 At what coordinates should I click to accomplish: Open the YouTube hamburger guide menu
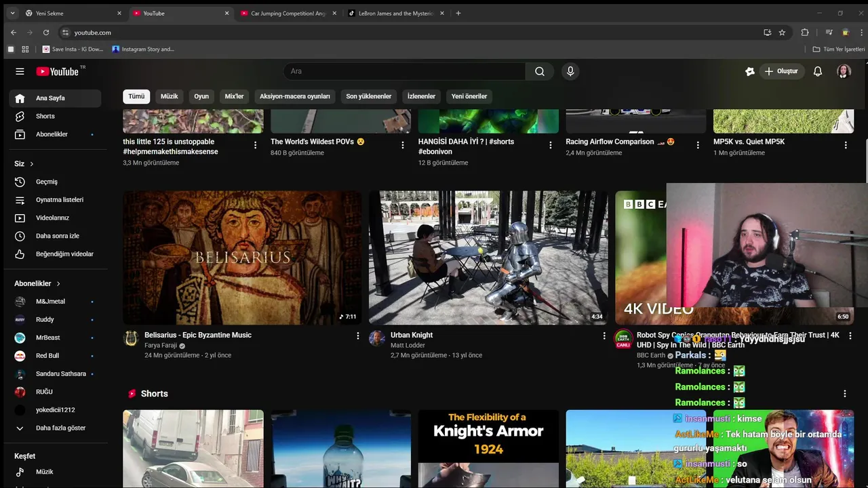point(20,71)
